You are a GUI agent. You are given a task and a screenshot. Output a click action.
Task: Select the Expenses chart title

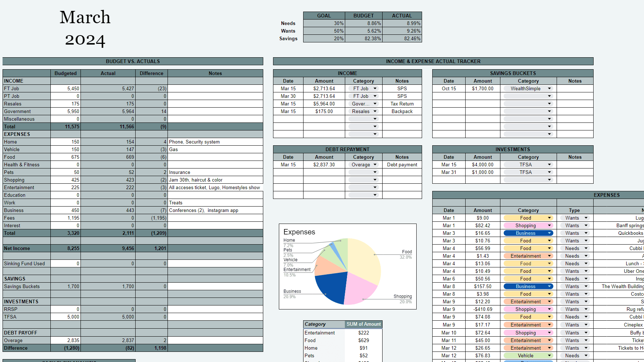pos(299,232)
